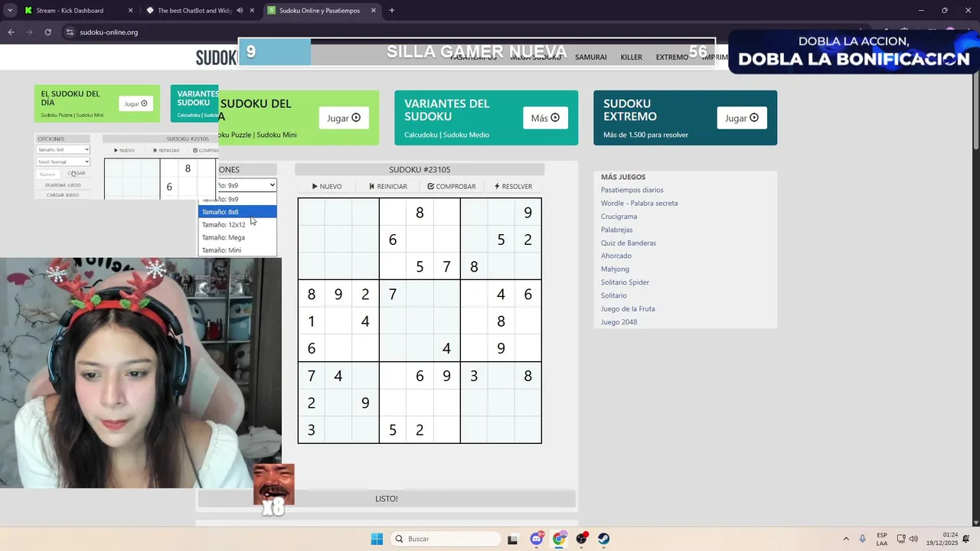Click the LISTO! status bar
The image size is (980, 551).
point(387,499)
